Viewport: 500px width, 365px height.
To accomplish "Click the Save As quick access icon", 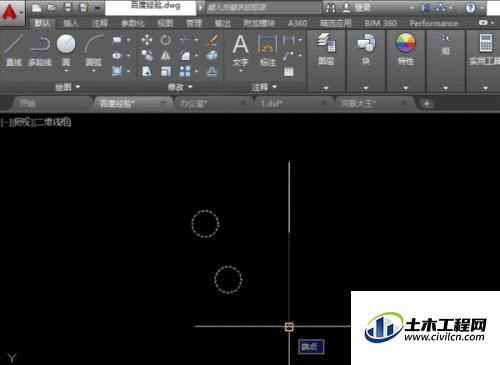I will pyautogui.click(x=84, y=8).
